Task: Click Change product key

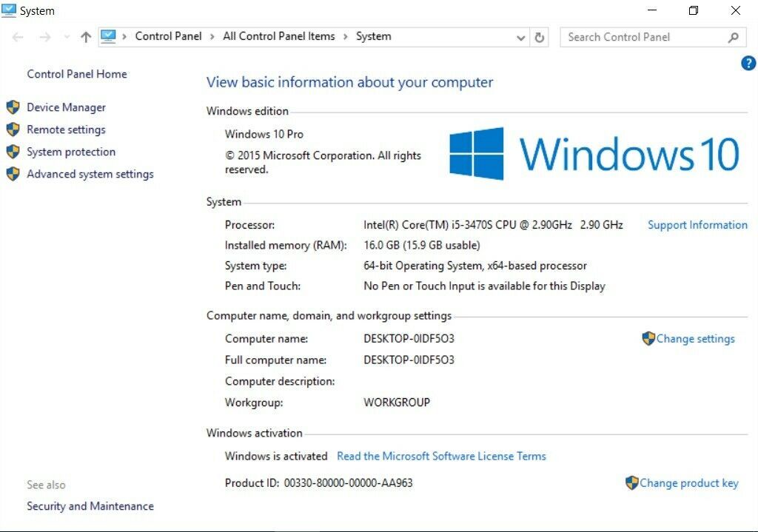Action: [689, 483]
